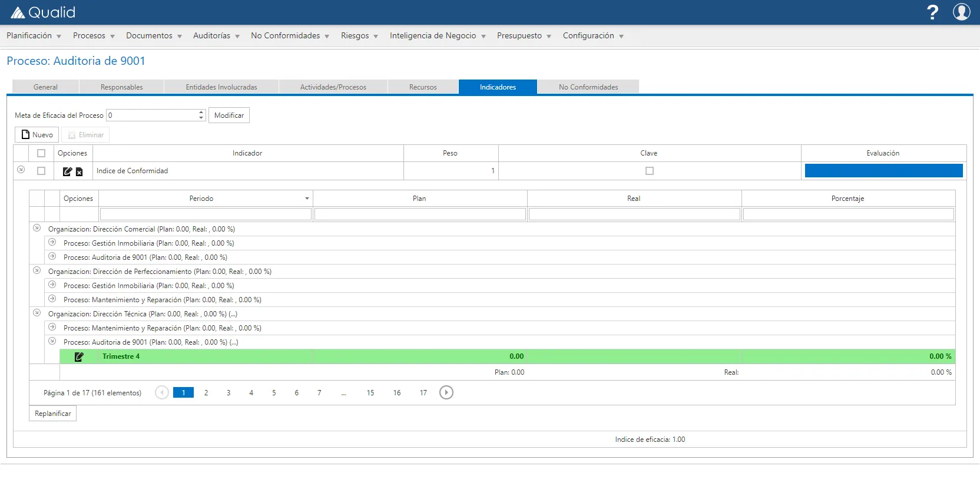
Task: Collapse Auditoria de 9001 under Dirección Técnica
Action: point(52,341)
